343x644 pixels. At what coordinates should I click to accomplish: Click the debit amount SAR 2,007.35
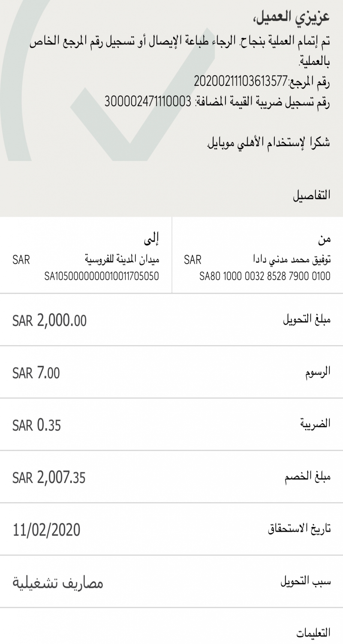click(x=49, y=477)
